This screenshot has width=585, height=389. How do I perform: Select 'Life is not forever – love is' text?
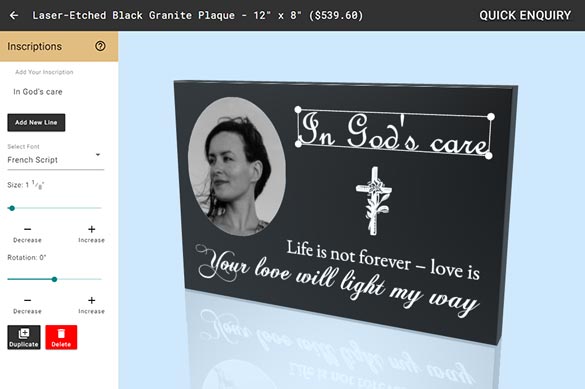click(383, 260)
